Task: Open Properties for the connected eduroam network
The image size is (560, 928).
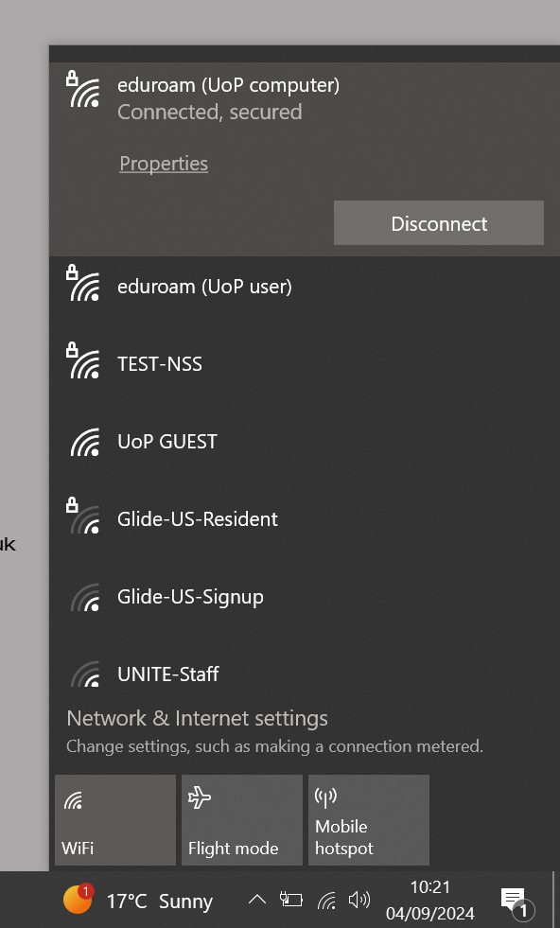Action: (163, 163)
